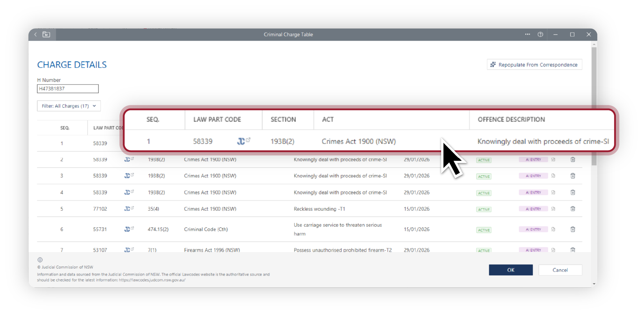
Task: Click AI ENTRY badge on charge 3
Action: coord(533,176)
